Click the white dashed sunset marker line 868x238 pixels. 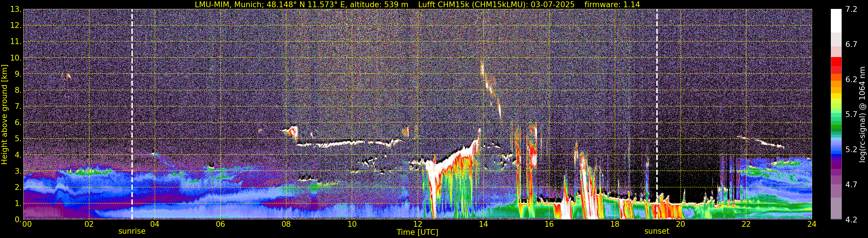657,114
